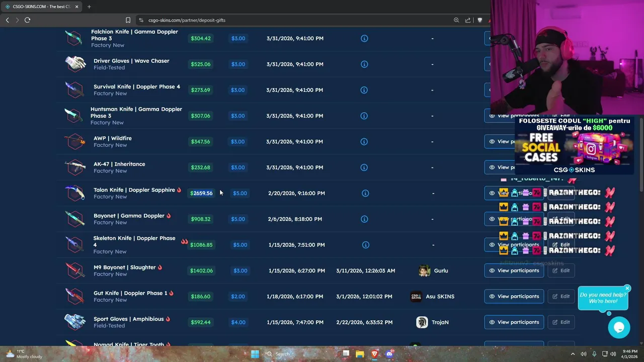Viewport: 644px width, 362px height.
Task: Open info icon for AK-47 Inheritance row
Action: pyautogui.click(x=364, y=167)
